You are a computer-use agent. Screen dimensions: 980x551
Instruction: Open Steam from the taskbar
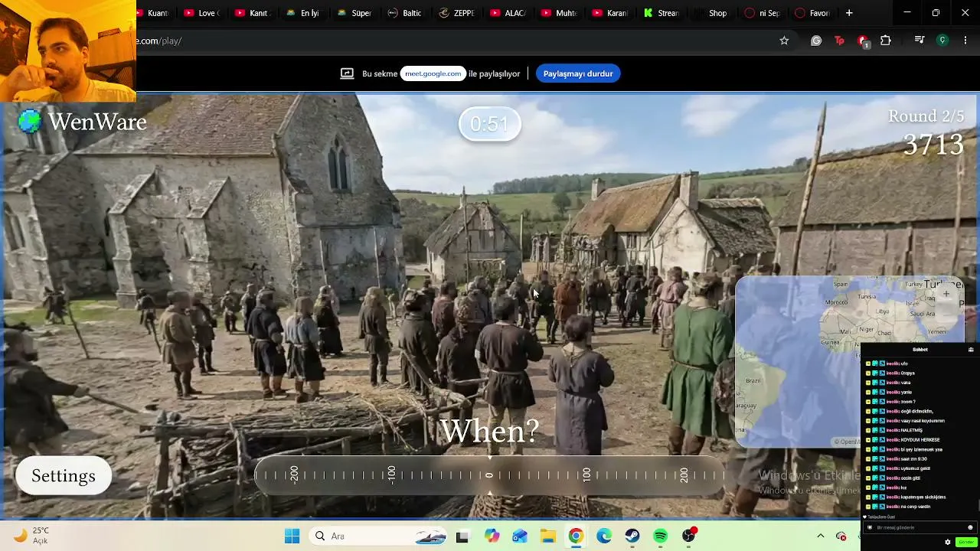[632, 536]
